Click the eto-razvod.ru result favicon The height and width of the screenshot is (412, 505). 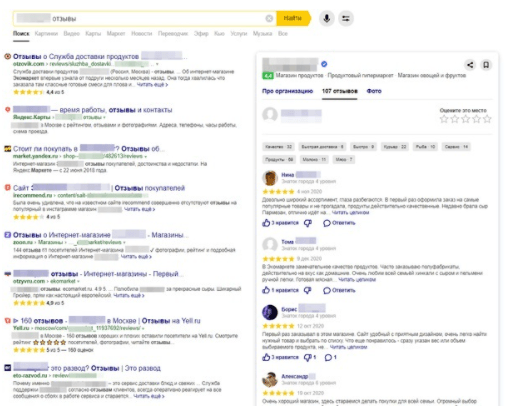click(x=7, y=368)
